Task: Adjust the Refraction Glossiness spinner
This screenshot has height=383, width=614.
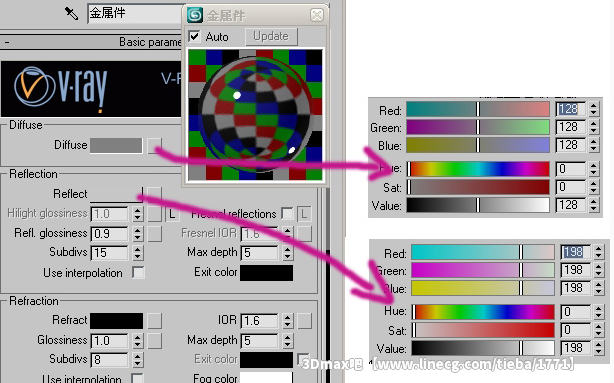Action: [137, 341]
